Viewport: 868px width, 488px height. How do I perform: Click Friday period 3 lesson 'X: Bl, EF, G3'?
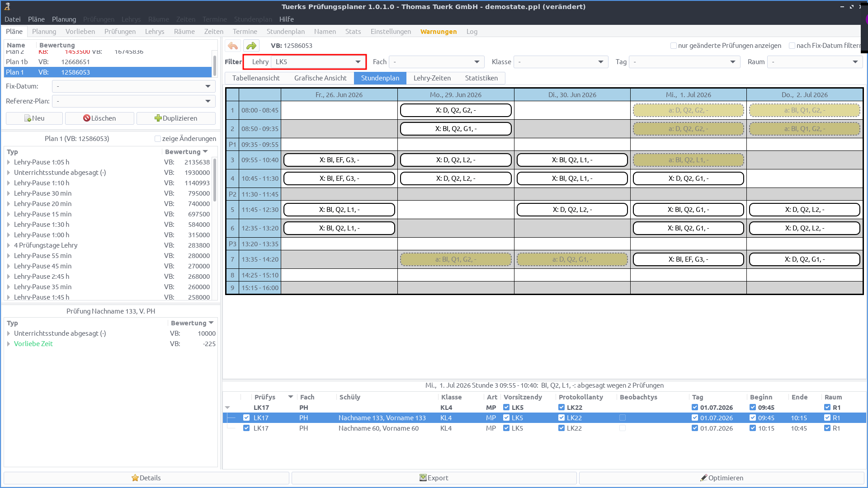(339, 160)
